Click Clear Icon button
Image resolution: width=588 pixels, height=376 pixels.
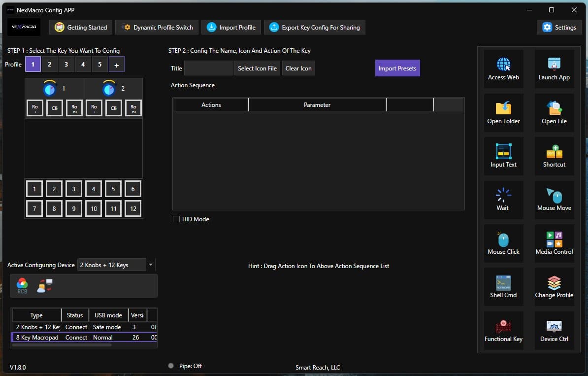tap(298, 68)
